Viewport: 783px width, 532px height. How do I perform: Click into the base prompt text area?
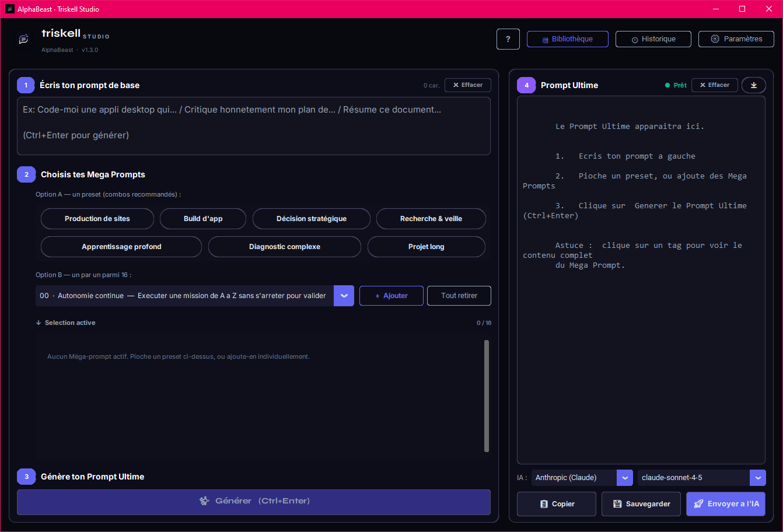tap(254, 126)
